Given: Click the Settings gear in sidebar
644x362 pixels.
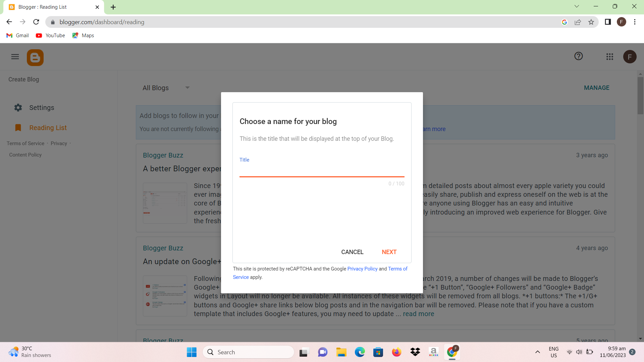Looking at the screenshot, I should [18, 108].
